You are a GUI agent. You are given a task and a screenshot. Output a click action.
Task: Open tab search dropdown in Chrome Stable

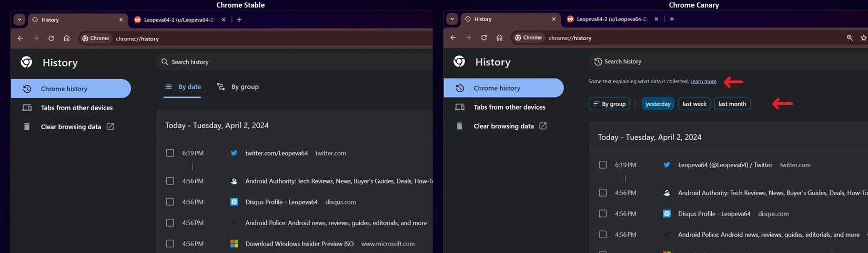click(x=19, y=20)
